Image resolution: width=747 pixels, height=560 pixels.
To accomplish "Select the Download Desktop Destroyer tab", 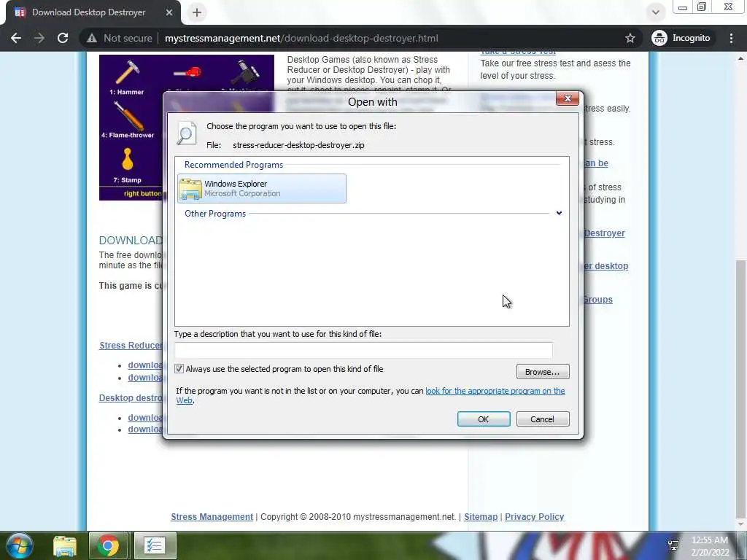I will click(88, 12).
